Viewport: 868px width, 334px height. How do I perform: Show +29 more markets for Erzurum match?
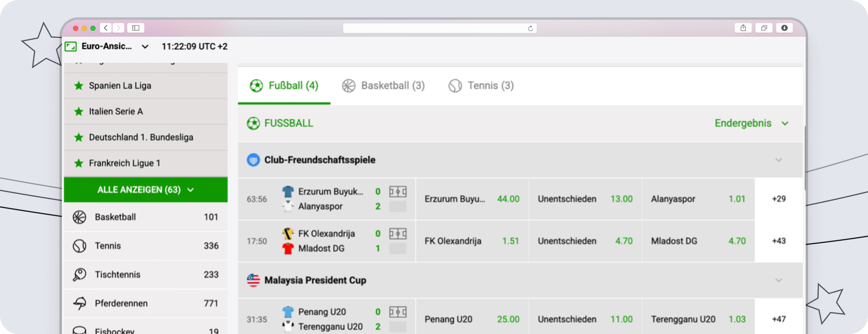779,199
